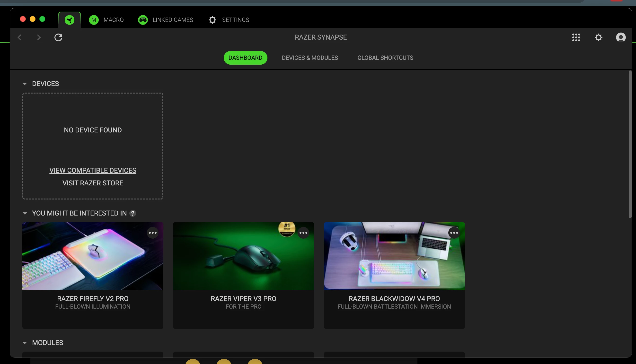Viewport: 636px width, 364px height.
Task: Open more options on BlackWidow V4 Pro card
Action: pyautogui.click(x=454, y=233)
